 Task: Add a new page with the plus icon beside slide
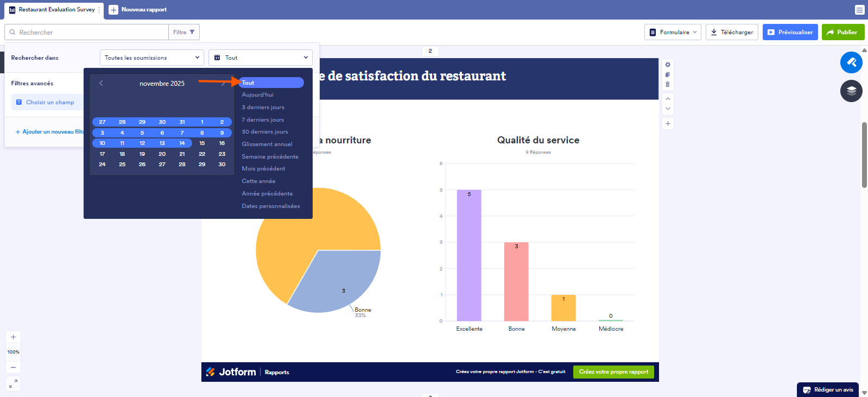click(668, 123)
